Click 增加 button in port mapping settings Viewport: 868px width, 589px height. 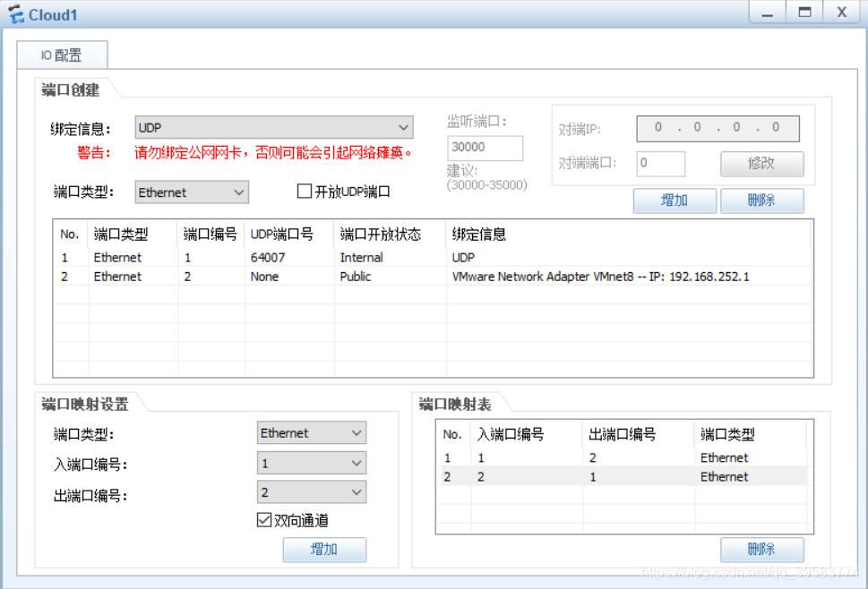[324, 550]
